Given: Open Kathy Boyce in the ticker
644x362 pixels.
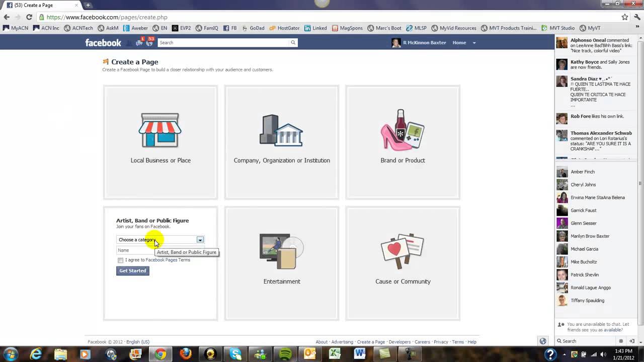Looking at the screenshot, I should click(x=585, y=62).
